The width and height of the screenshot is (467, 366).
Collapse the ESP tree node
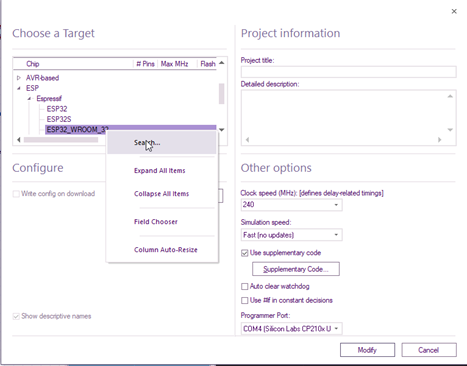click(x=19, y=88)
